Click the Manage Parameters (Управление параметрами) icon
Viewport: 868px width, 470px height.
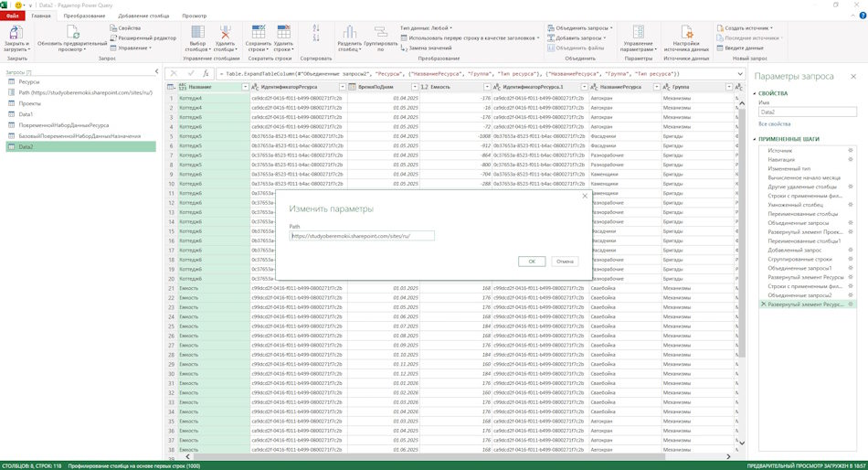639,32
